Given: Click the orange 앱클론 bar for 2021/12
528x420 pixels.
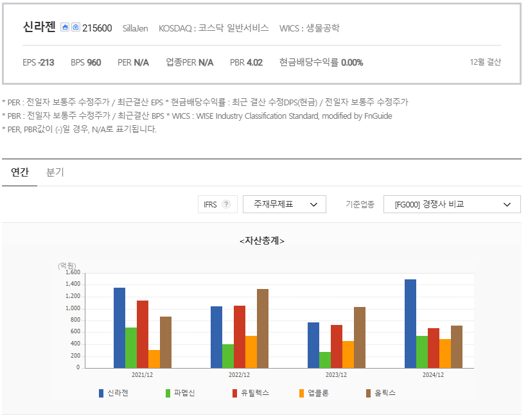Looking at the screenshot, I should pyautogui.click(x=154, y=359).
